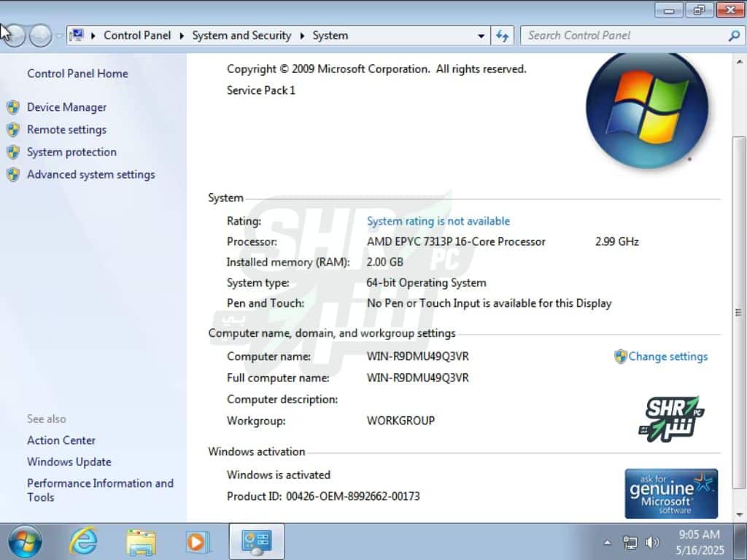The height and width of the screenshot is (560, 747).
Task: Click the 64-bit Operating System value
Action: point(426,282)
